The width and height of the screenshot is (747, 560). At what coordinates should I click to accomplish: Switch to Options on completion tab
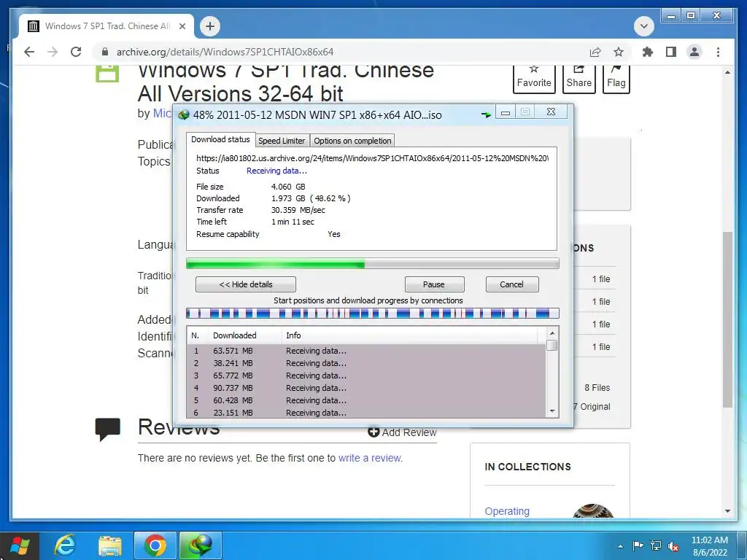coord(352,141)
